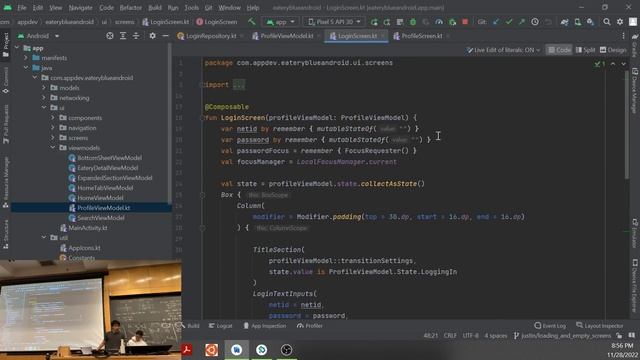Open the Logcat tool window
Screen dimensions: 640x360
(x=220, y=326)
